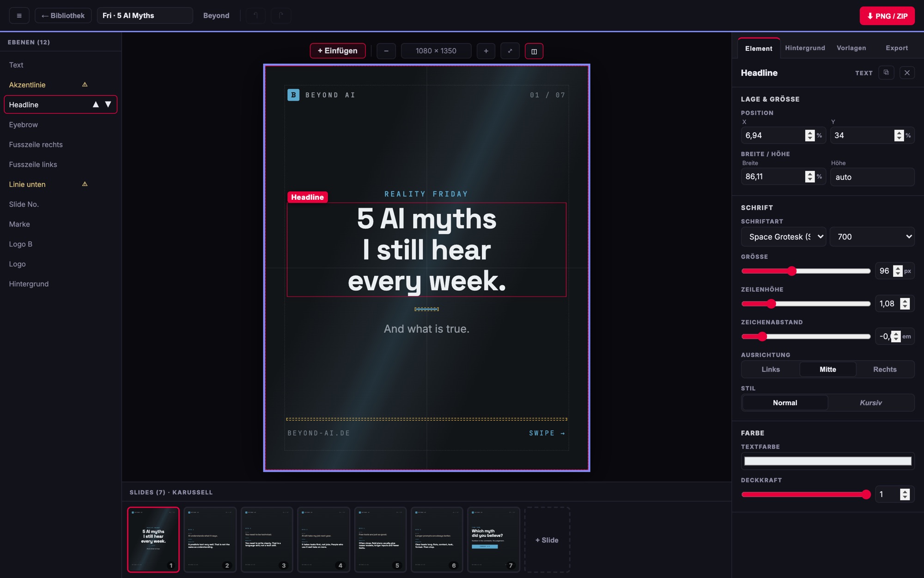The image size is (924, 578).
Task: Click the undo arrow icon
Action: 255,16
